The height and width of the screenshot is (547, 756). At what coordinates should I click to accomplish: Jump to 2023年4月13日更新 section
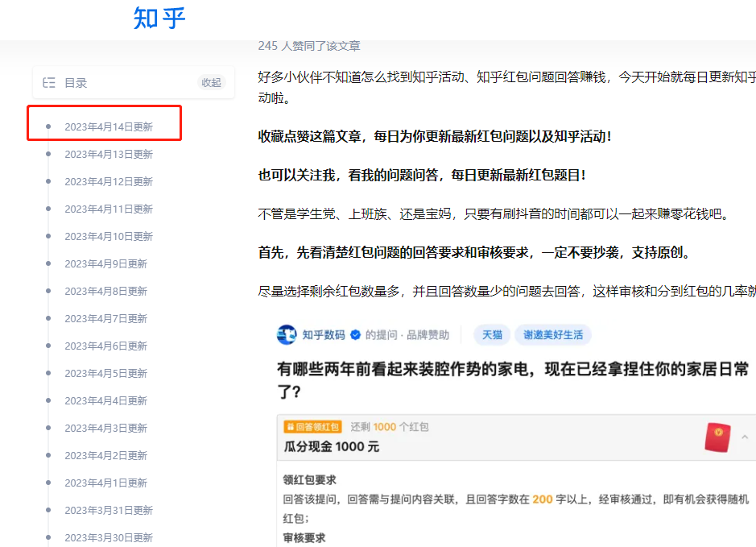click(109, 155)
